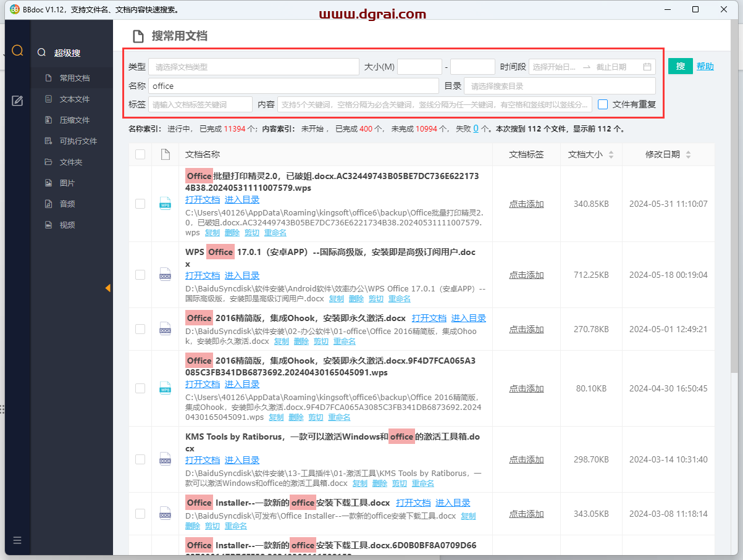This screenshot has width=743, height=560.
Task: Check the Office Installer .docx row checkbox
Action: coord(140,514)
